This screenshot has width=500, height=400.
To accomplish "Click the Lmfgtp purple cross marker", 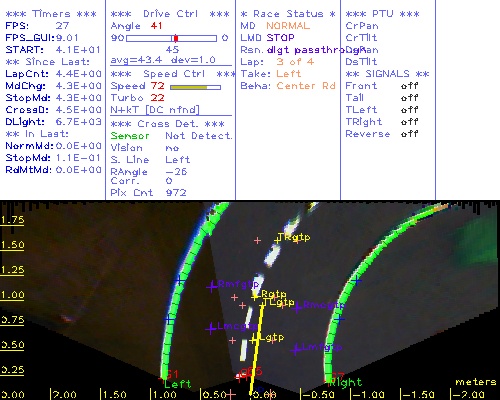I will [x=295, y=350].
